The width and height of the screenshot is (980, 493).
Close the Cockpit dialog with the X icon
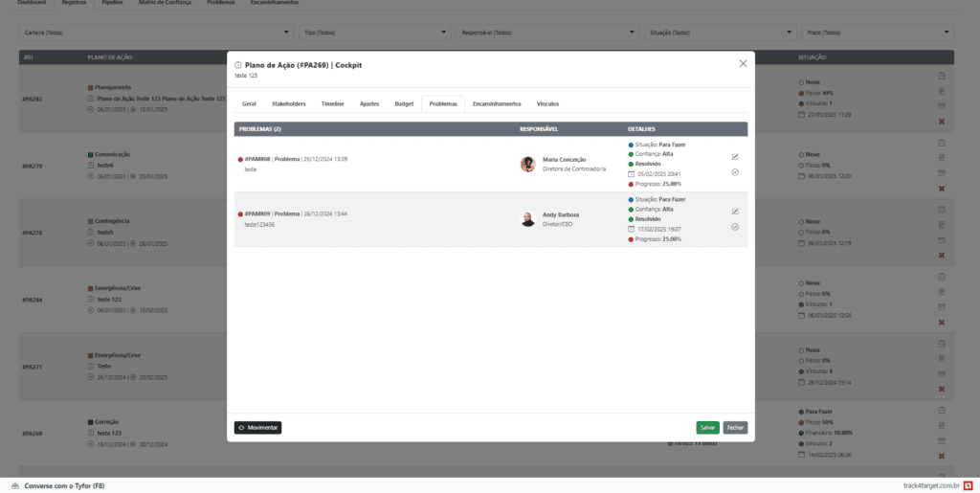coord(743,64)
